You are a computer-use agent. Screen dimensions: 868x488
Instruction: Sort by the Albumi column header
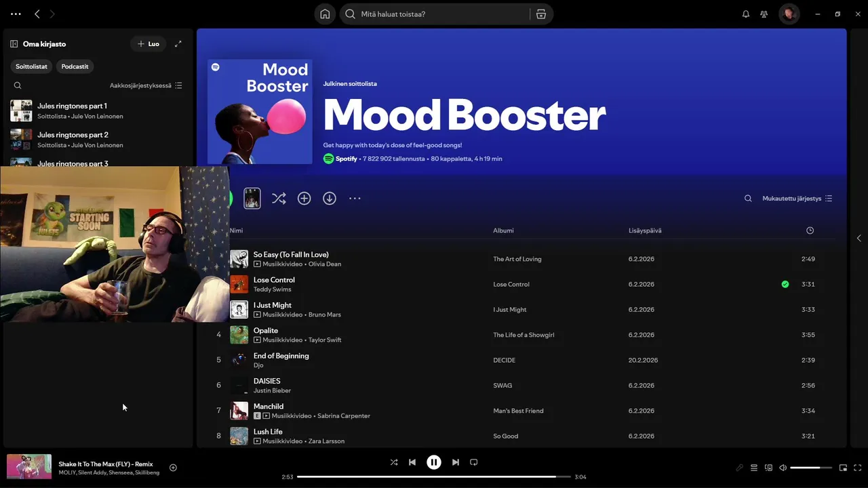coord(503,230)
